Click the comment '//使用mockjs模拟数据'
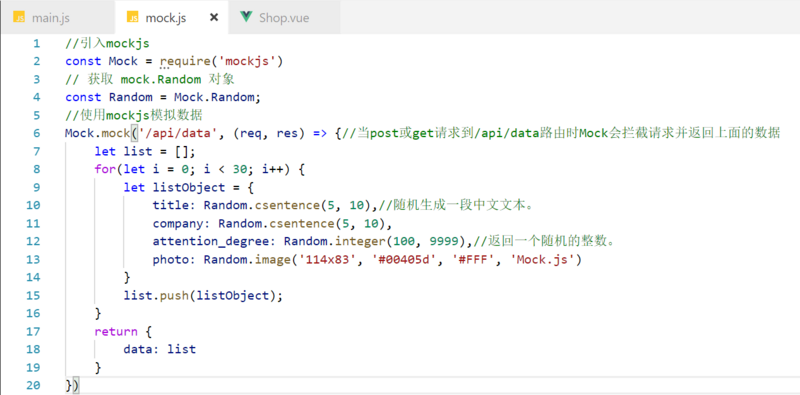Viewport: 800px width, 395px height. (x=135, y=115)
